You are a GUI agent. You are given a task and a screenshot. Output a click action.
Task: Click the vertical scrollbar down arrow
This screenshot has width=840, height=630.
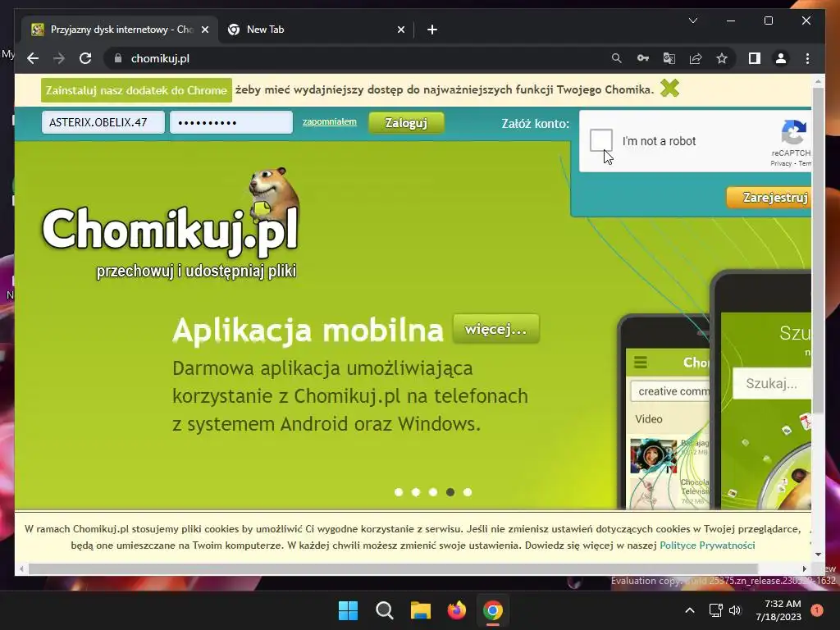[x=818, y=555]
